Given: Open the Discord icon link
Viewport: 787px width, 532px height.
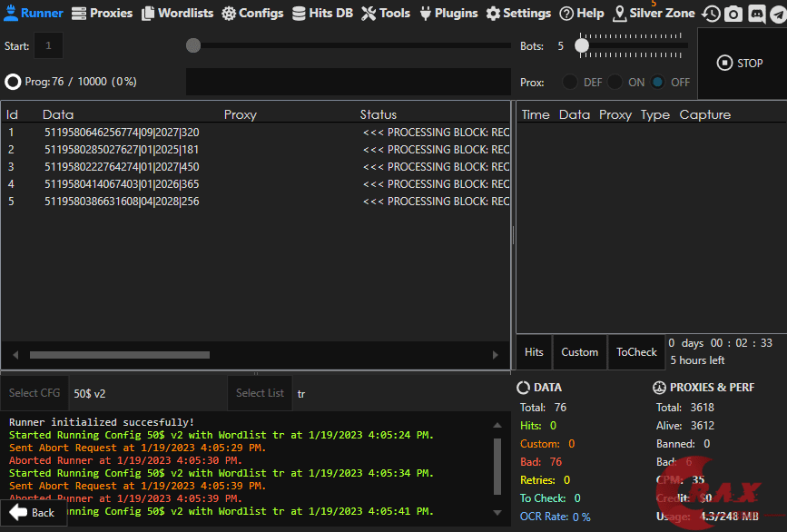Looking at the screenshot, I should coord(755,14).
